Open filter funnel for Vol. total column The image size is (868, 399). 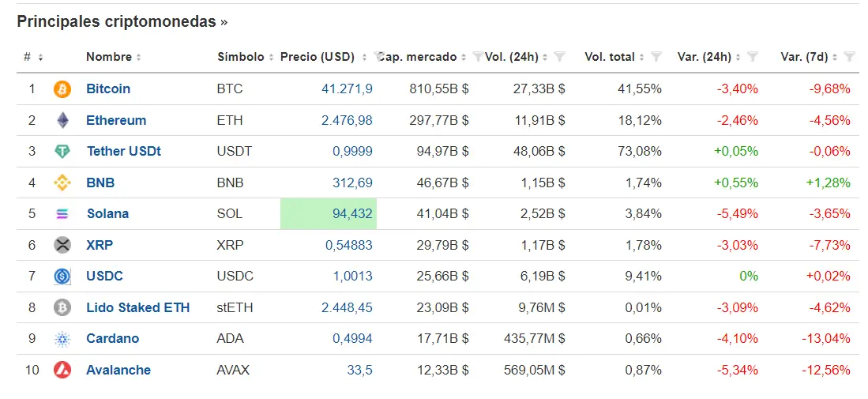pos(656,56)
